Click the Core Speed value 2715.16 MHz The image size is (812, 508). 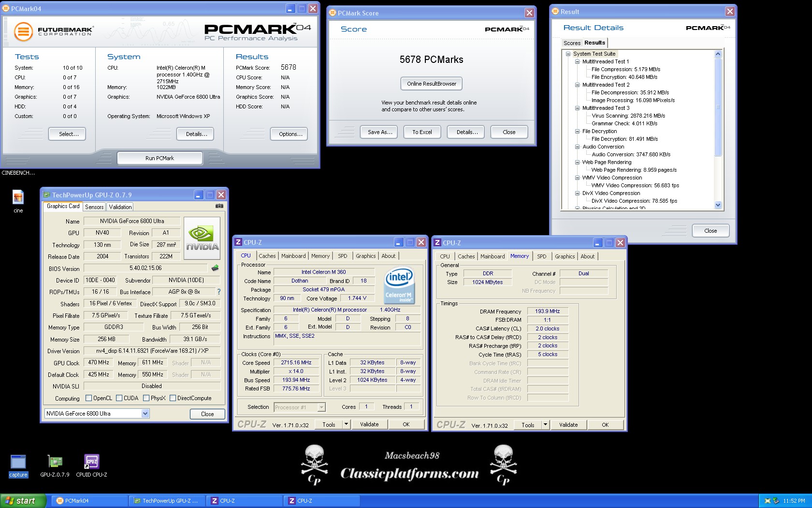[296, 362]
